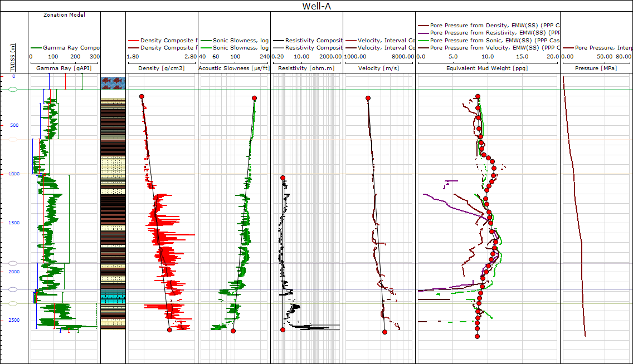Click Pore Pressure from Sonic legend line swatch
The height and width of the screenshot is (364, 633).
click(424, 41)
